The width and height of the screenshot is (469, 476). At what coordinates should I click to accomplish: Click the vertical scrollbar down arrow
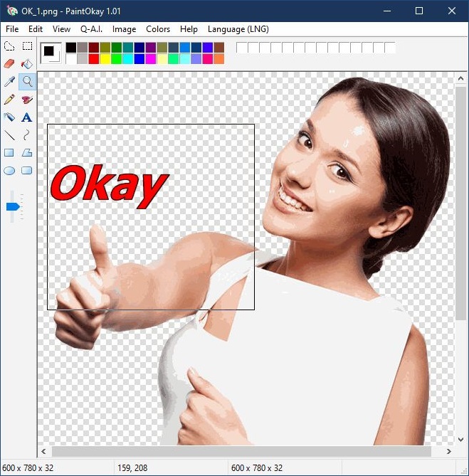click(460, 439)
